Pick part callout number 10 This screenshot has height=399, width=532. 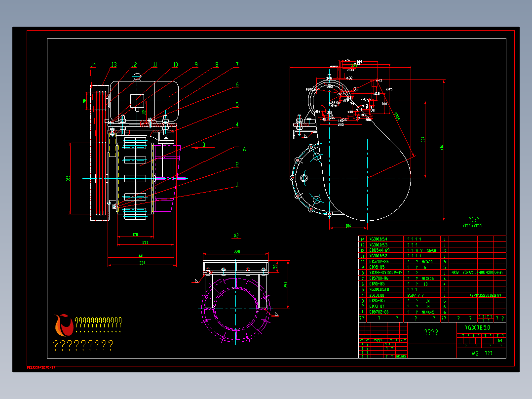[x=175, y=65]
